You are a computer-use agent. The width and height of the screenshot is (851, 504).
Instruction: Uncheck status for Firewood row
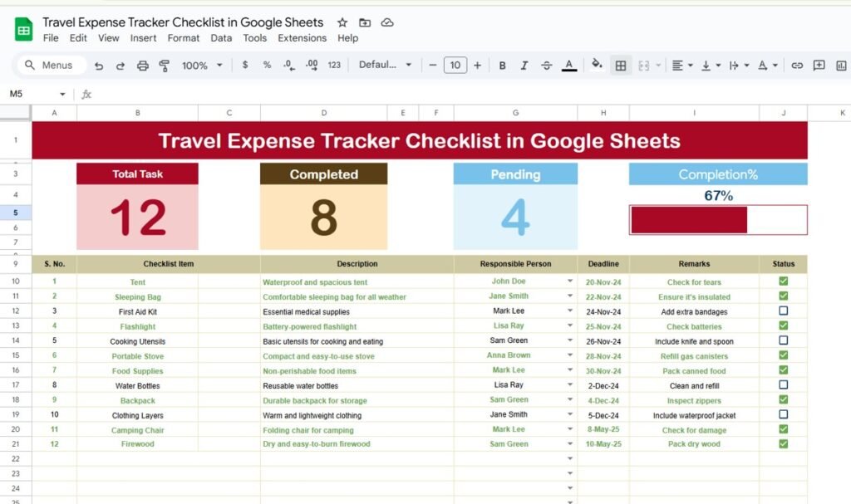coord(783,443)
